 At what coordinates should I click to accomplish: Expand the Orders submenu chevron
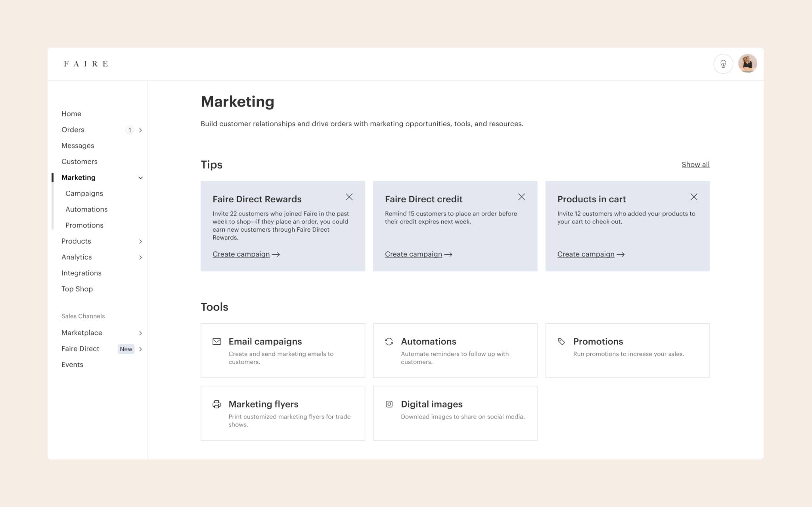[140, 130]
